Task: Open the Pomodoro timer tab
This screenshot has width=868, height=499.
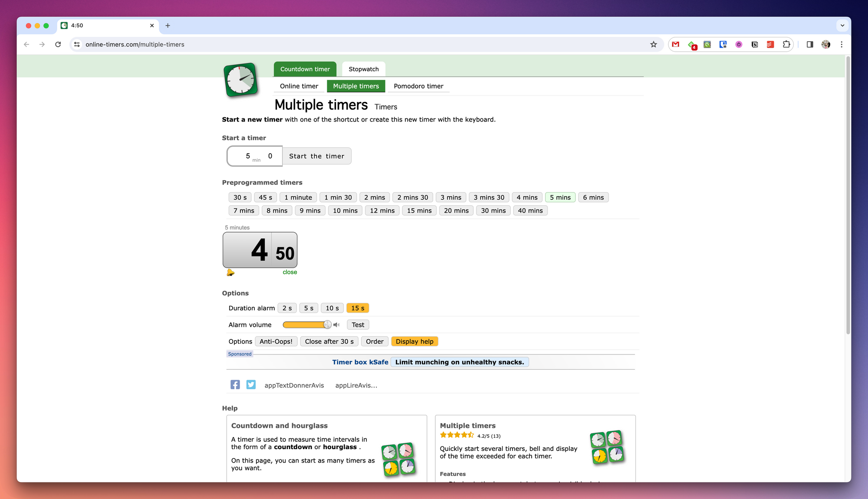Action: (x=418, y=86)
